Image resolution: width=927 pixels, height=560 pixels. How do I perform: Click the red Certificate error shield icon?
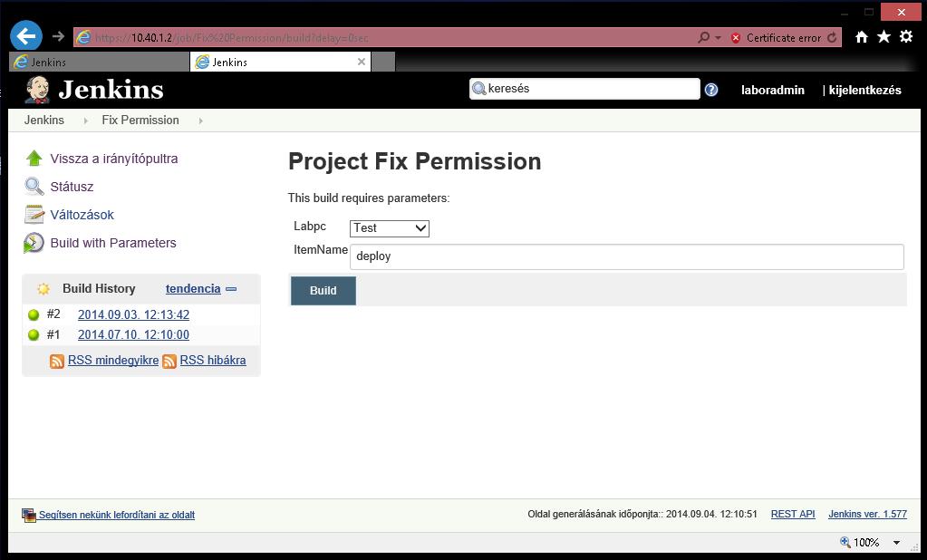[x=736, y=38]
